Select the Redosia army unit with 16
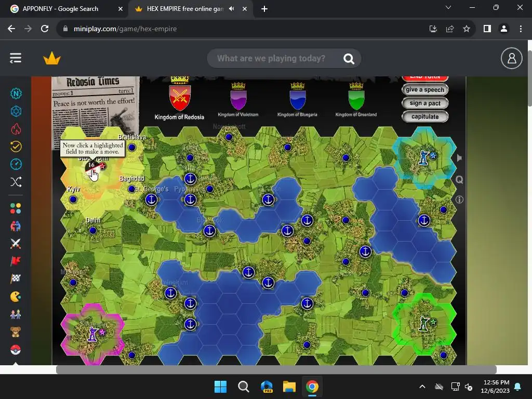532x399 pixels. (92, 168)
